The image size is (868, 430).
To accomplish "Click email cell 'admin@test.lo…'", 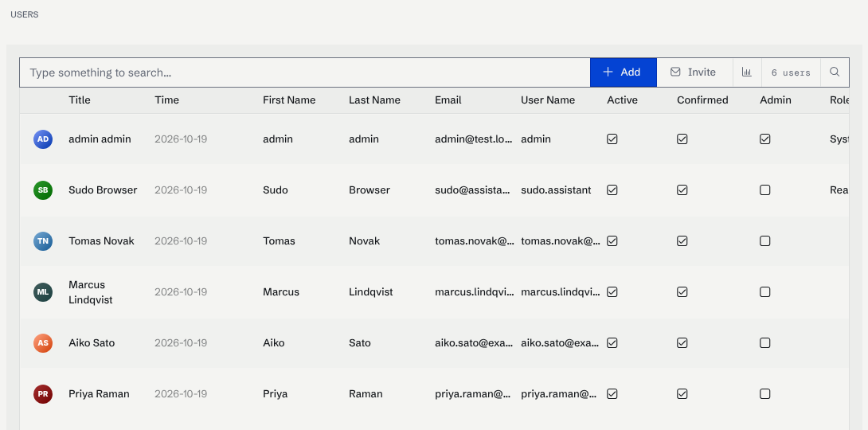I will pos(474,139).
